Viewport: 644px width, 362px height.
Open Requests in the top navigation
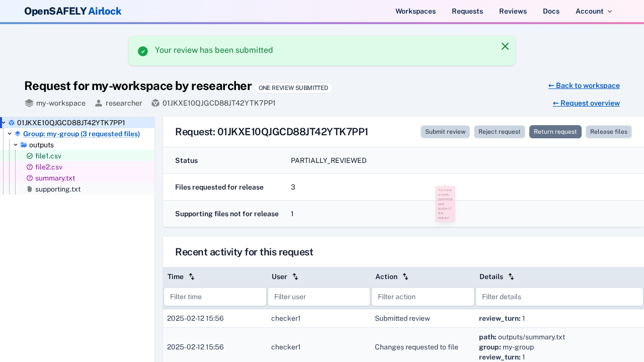point(467,11)
